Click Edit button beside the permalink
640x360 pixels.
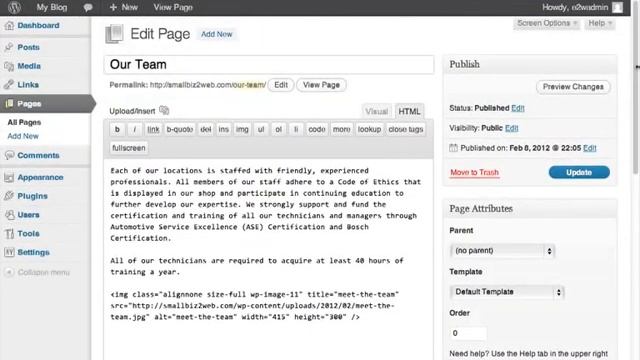(281, 85)
